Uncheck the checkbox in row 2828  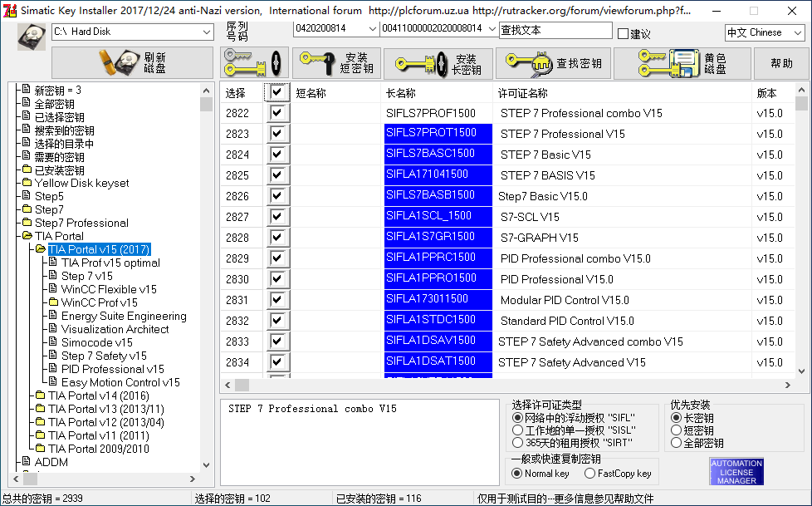tap(277, 237)
